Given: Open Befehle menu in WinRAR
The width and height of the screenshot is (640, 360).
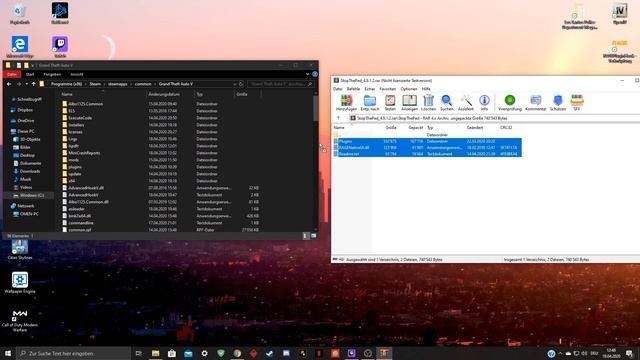Looking at the screenshot, I should (353, 89).
